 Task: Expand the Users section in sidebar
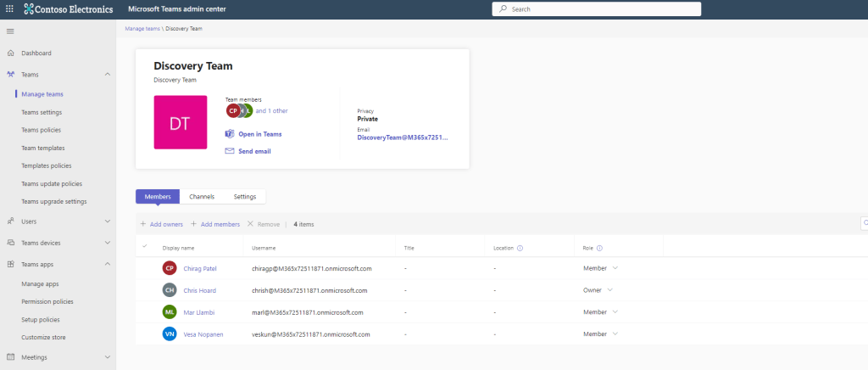[x=108, y=221]
